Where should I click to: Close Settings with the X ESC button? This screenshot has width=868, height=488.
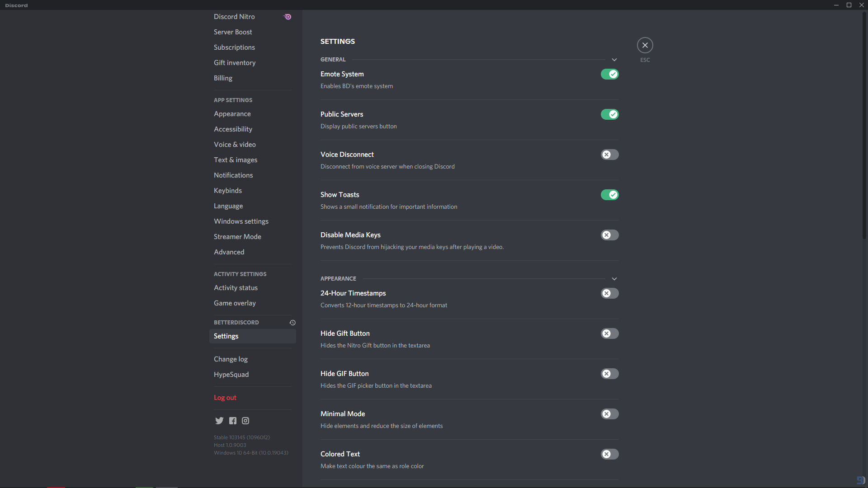click(645, 45)
